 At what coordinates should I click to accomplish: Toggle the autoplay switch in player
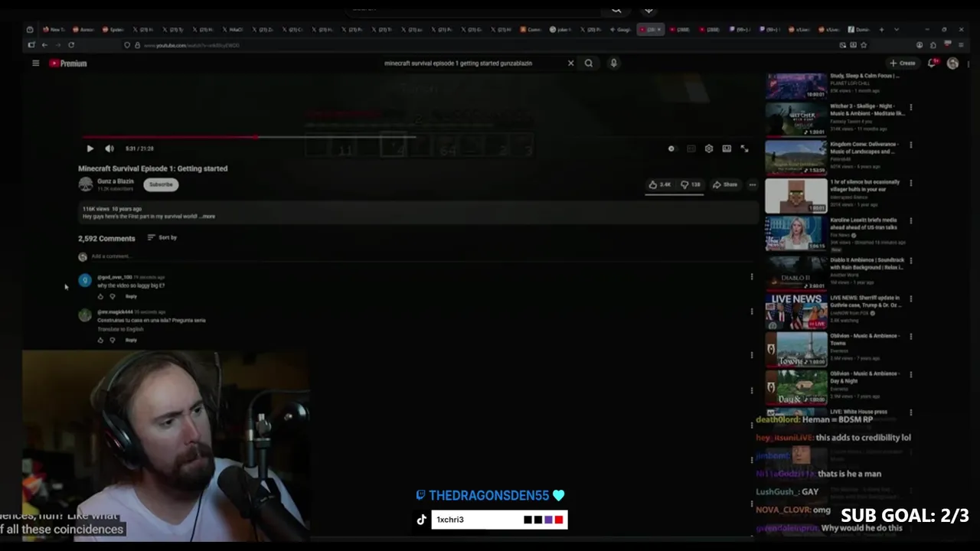pos(671,148)
